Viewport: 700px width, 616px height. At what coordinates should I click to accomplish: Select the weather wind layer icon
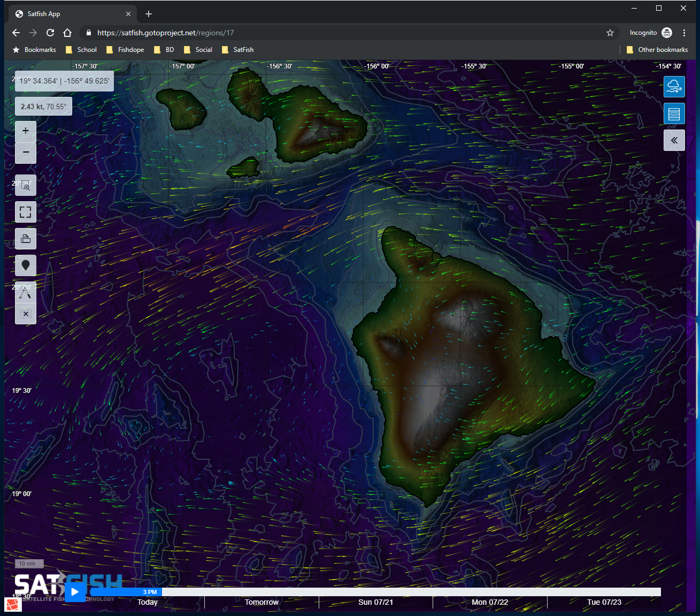(674, 86)
